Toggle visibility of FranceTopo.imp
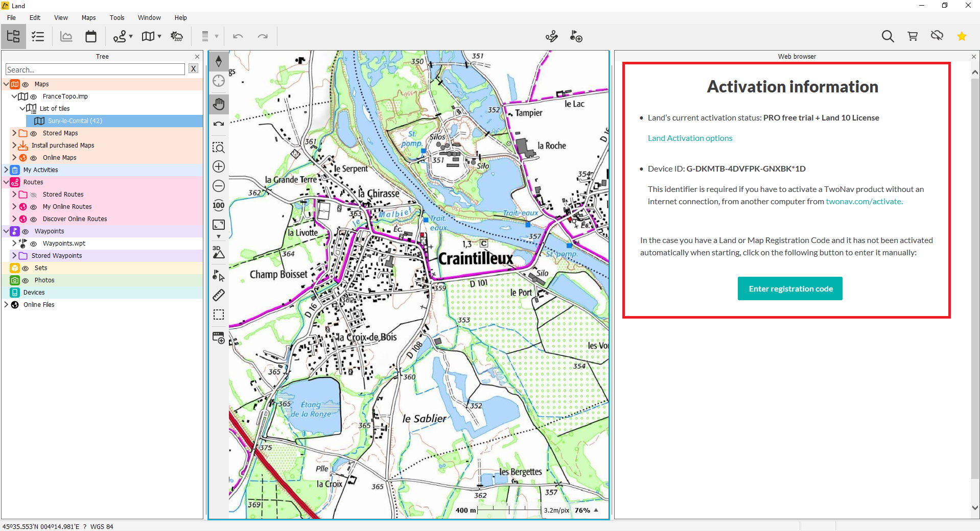980x531 pixels. (34, 96)
